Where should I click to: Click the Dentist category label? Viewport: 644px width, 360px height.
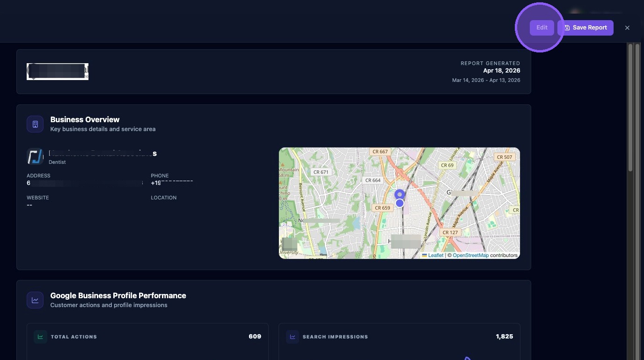57,162
